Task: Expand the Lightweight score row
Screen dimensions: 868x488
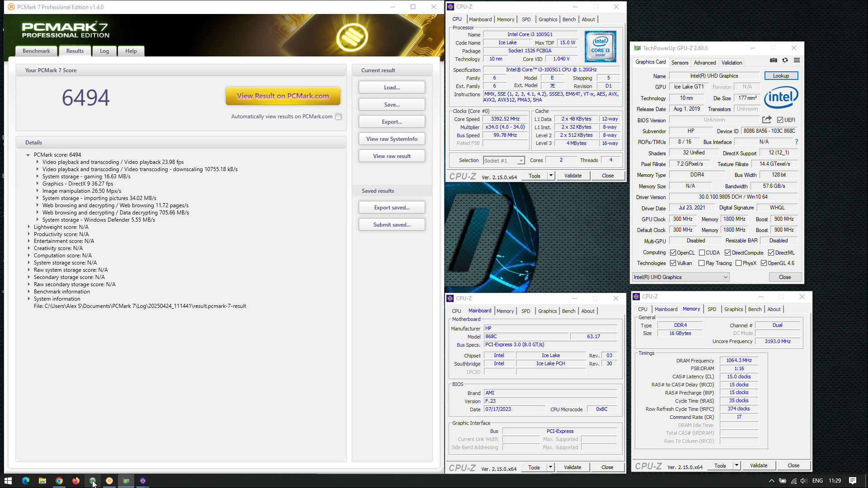Action: (x=29, y=227)
